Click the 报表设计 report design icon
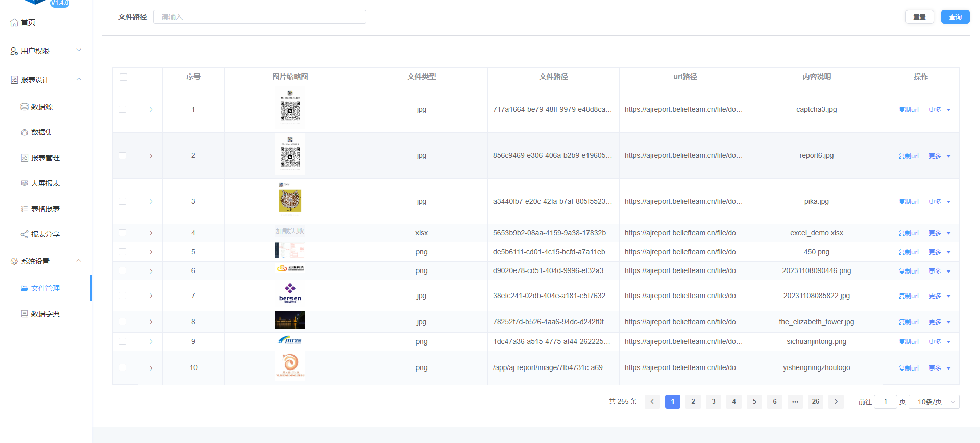This screenshot has height=443, width=980. coord(14,80)
